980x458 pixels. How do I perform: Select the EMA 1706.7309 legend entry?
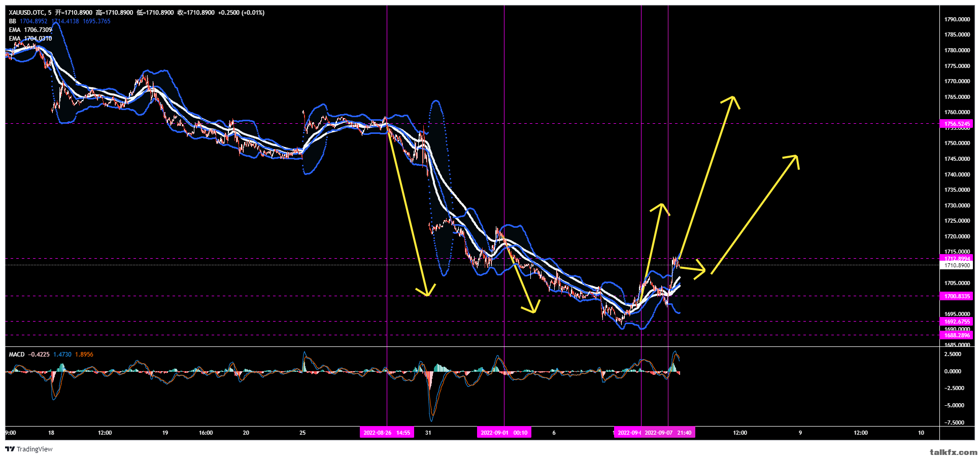tap(30, 30)
